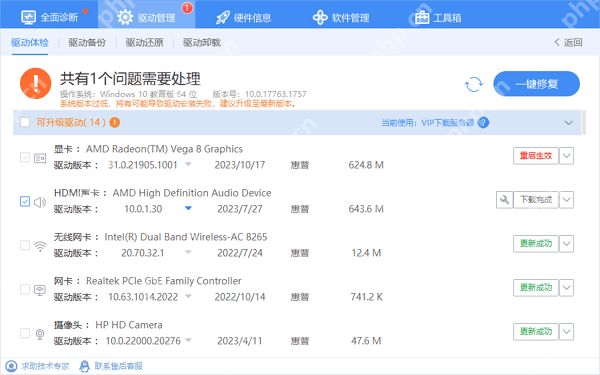Click the webcam icon for 摄像头
Viewport: 600px width, 375px height.
40,334
